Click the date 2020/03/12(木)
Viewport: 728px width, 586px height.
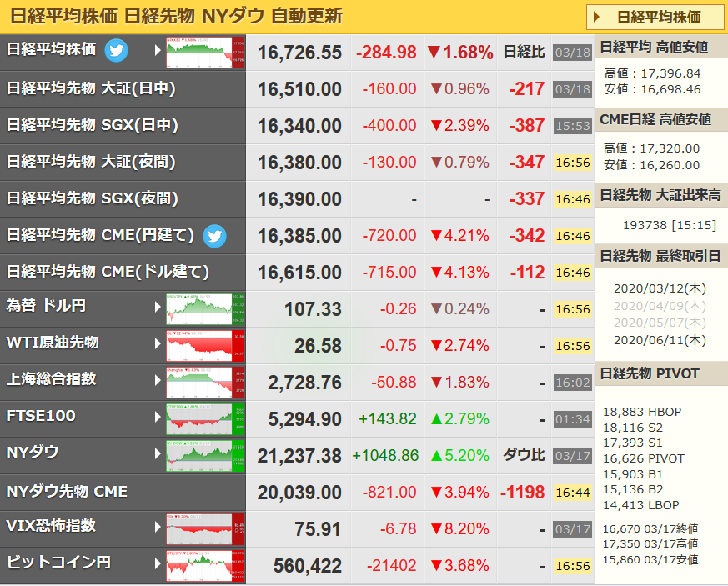point(660,288)
